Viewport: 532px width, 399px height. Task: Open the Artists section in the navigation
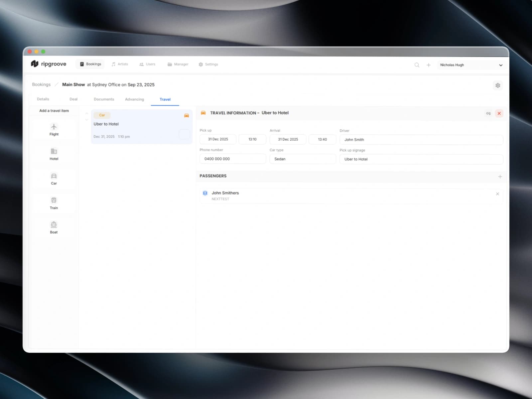[120, 64]
